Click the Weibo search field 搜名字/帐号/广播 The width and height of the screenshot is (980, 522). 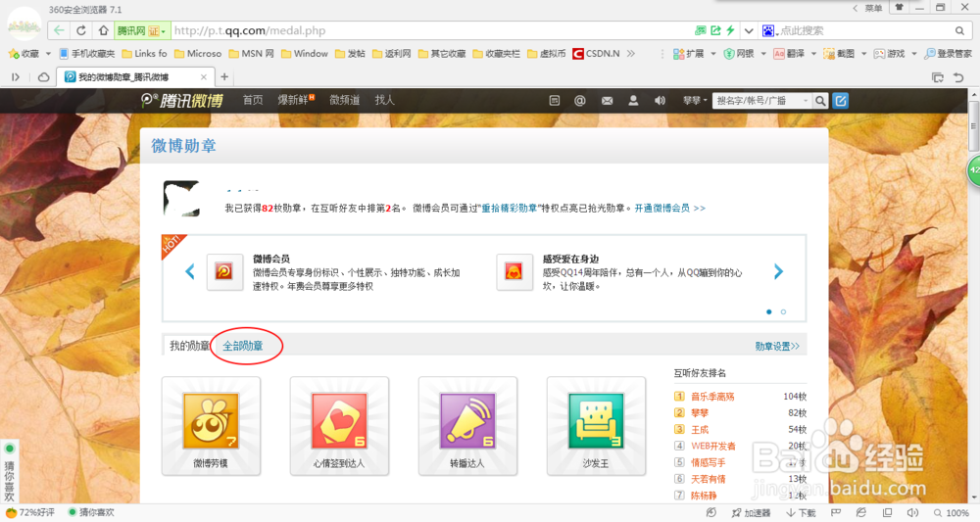(761, 101)
